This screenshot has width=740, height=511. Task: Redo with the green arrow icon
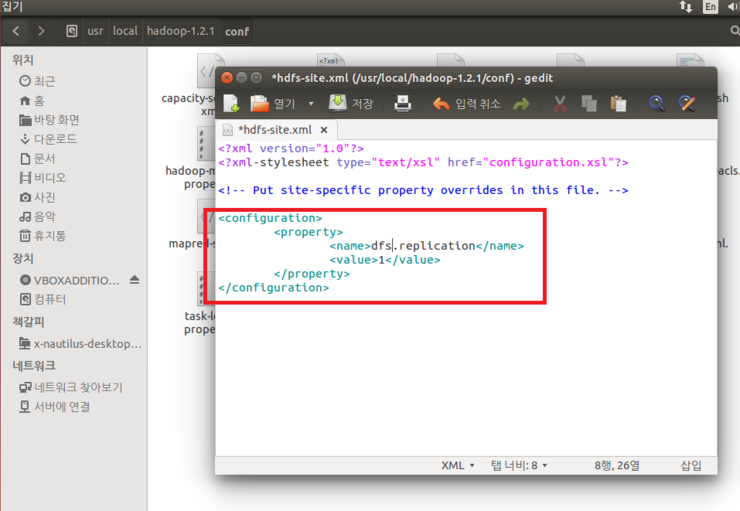pos(521,103)
